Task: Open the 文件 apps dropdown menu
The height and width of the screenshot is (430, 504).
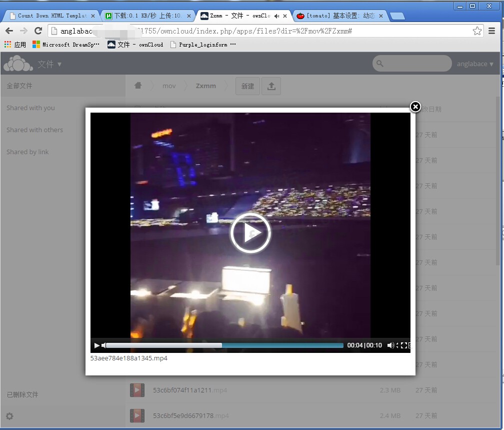Action: [x=49, y=64]
